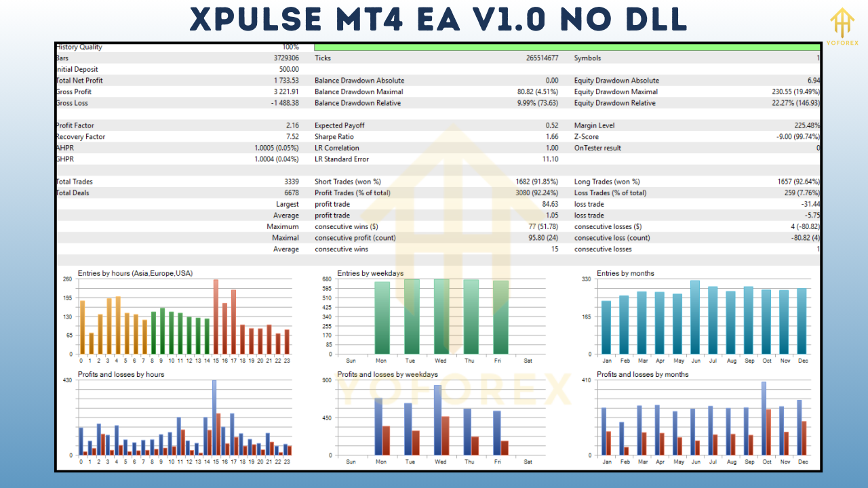The height and width of the screenshot is (488, 868).
Task: Click the Profits and losses by months title
Action: pyautogui.click(x=642, y=374)
